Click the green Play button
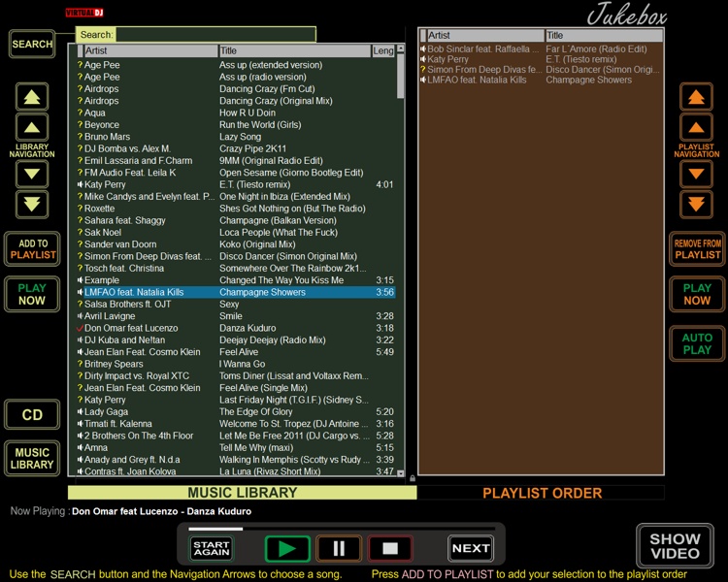The image size is (728, 582). (x=287, y=549)
